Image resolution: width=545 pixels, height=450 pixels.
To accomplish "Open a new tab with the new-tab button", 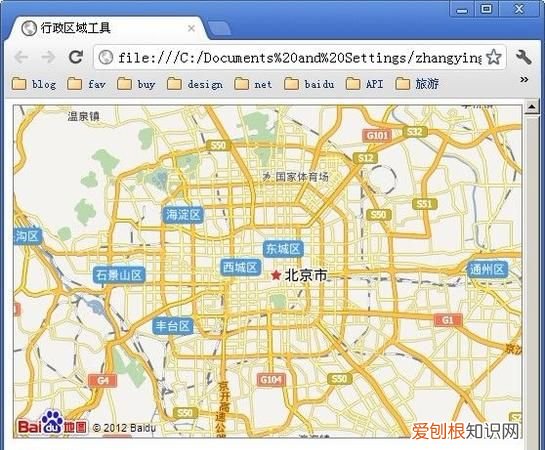I will coord(219,28).
